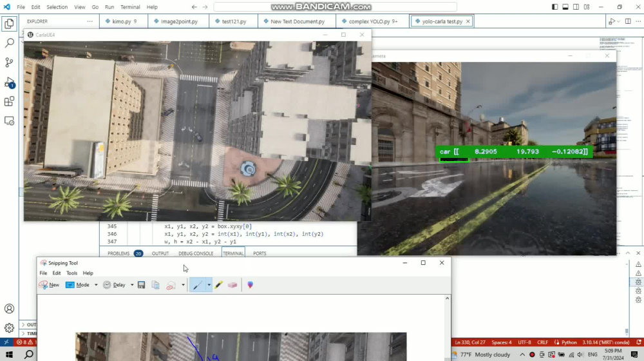Show hidden system tray icons
Viewport: 644px width, 361px height.
[522, 355]
